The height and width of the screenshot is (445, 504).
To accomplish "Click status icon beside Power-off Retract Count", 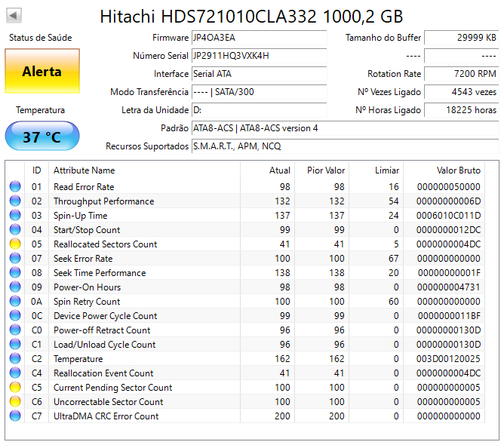I will (x=15, y=330).
